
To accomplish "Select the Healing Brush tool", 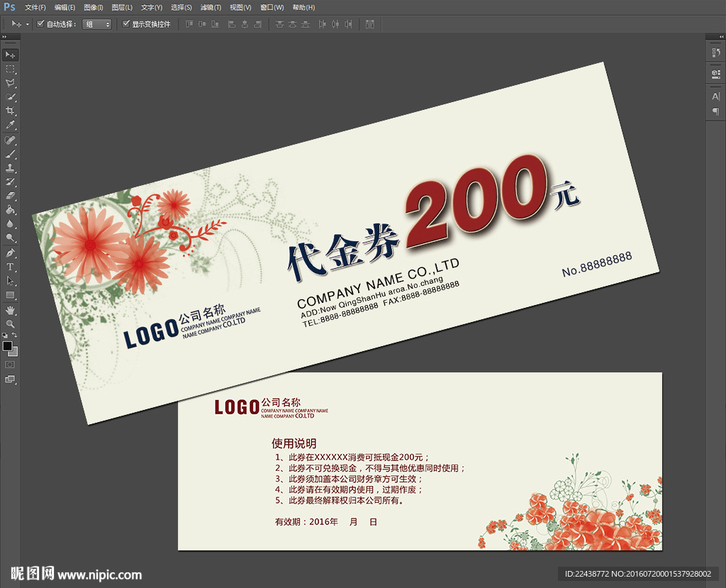I will (x=10, y=140).
